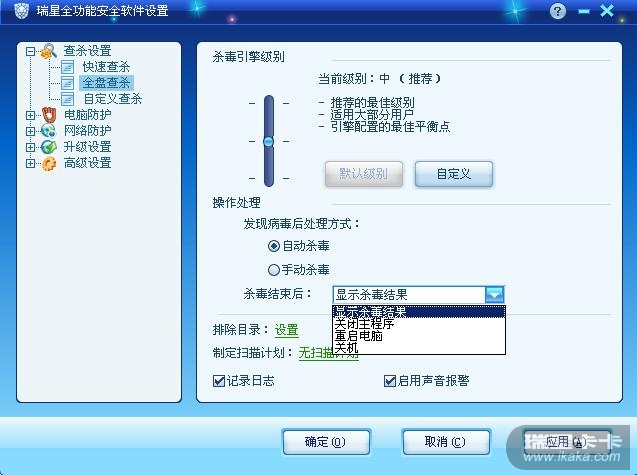Pick 显示杀毒结果 from the dropdown list

(x=419, y=312)
